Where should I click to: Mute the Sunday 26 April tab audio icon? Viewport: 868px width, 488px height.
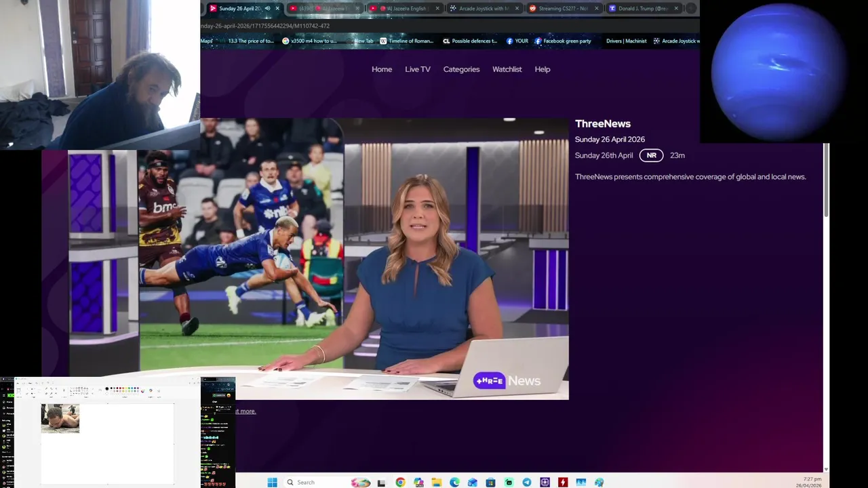coord(267,9)
